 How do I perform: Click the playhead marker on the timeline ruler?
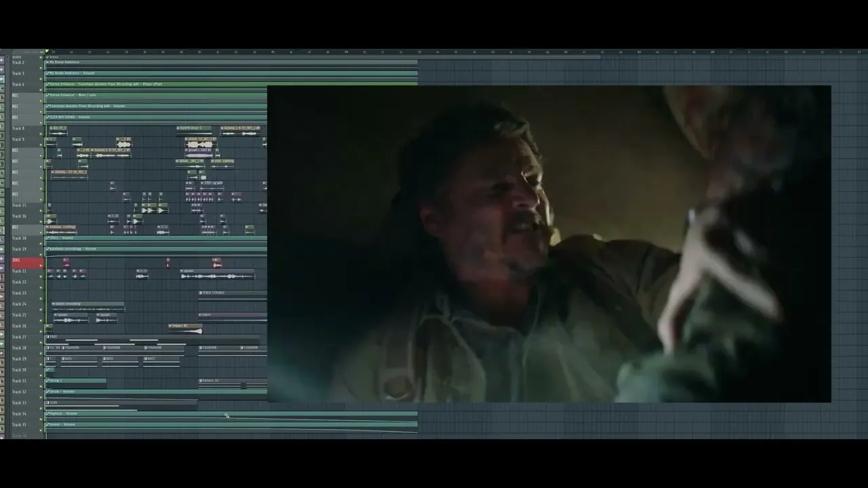(47, 52)
